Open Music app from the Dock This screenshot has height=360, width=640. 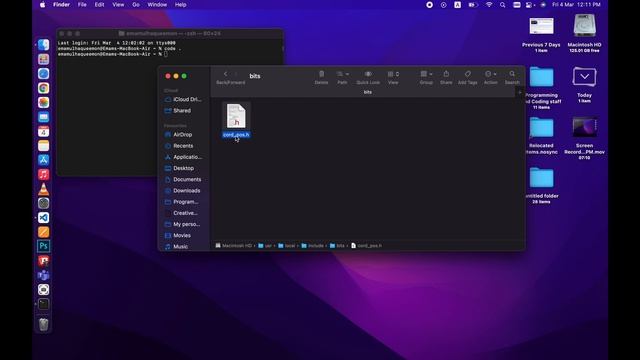(44, 174)
